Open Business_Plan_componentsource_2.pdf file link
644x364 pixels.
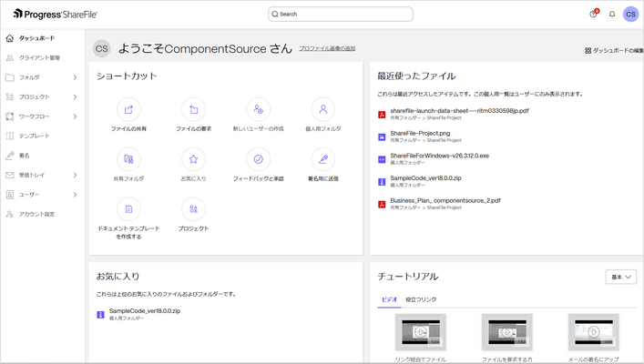coord(445,201)
